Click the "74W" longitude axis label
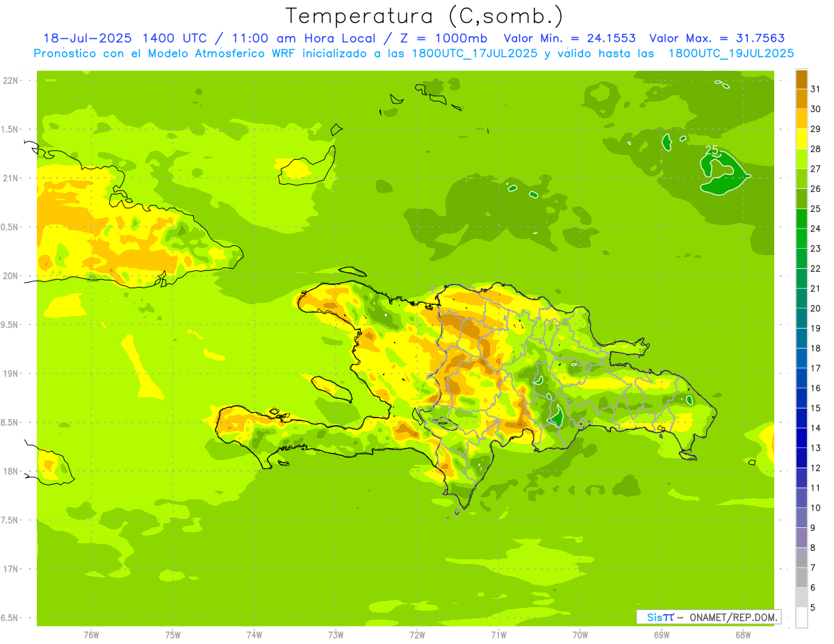This screenshot has height=644, width=834. coord(254,635)
